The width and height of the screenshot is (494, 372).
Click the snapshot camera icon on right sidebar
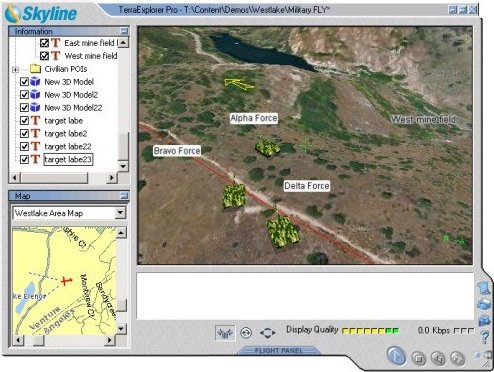(484, 321)
